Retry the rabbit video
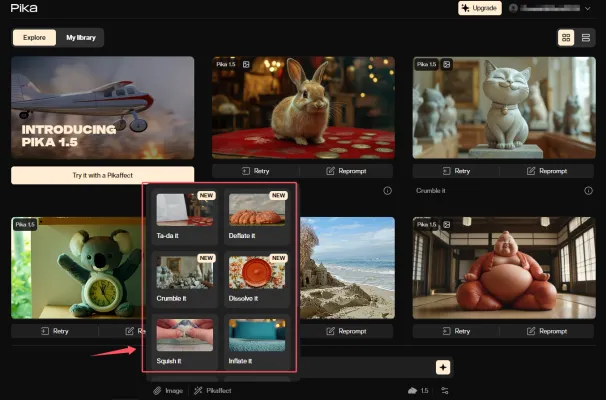The width and height of the screenshot is (606, 400). pyautogui.click(x=256, y=171)
